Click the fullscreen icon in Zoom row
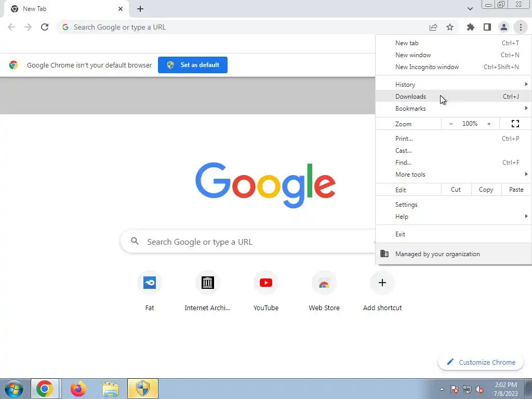Image resolution: width=532 pixels, height=399 pixels. point(515,124)
